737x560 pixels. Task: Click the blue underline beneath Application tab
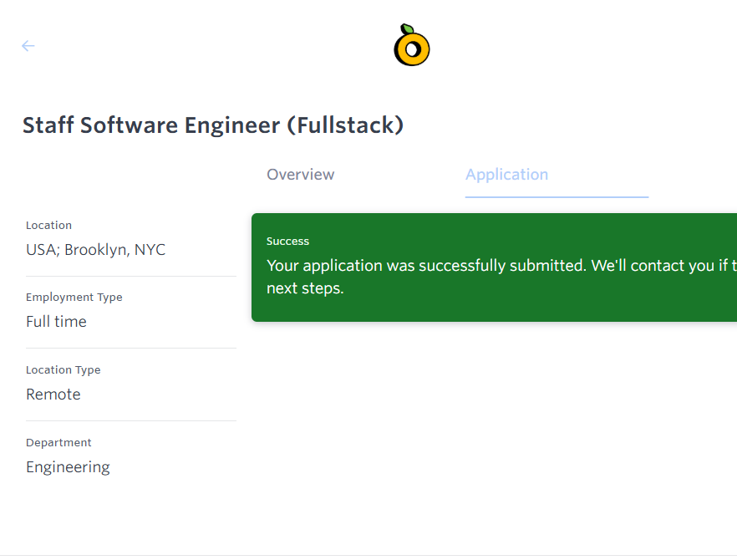click(x=557, y=197)
